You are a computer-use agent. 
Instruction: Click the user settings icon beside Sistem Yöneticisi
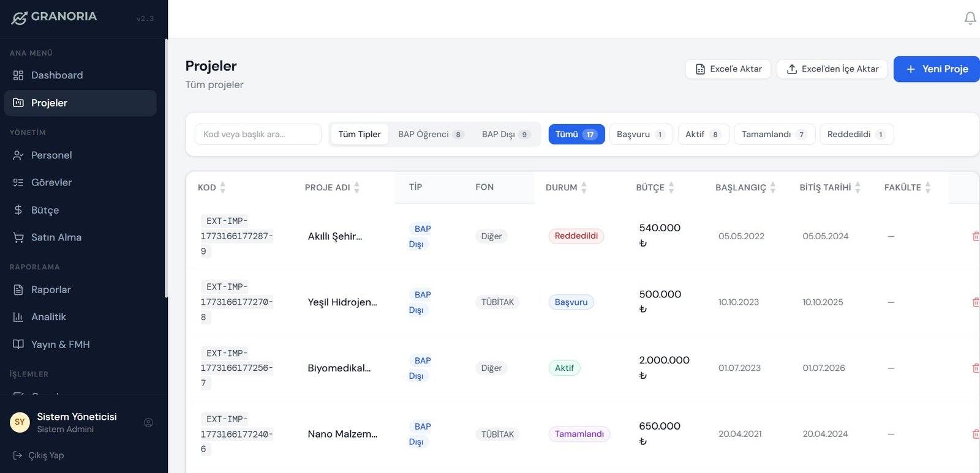(148, 423)
